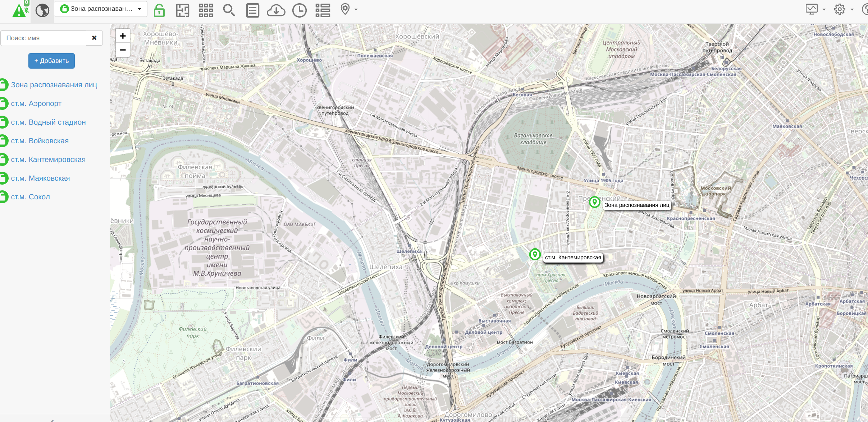The image size is (868, 422).
Task: Click the map label 'Зона распознавания лиц'
Action: click(637, 205)
